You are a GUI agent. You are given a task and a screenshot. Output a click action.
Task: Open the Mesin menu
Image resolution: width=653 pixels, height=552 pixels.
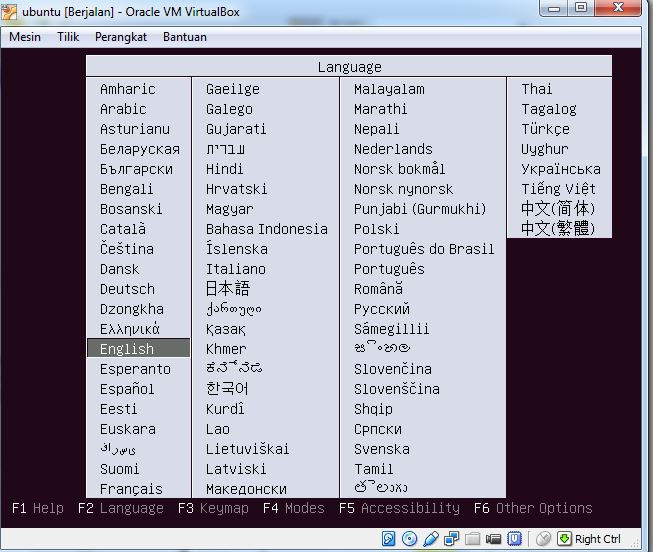pyautogui.click(x=25, y=37)
